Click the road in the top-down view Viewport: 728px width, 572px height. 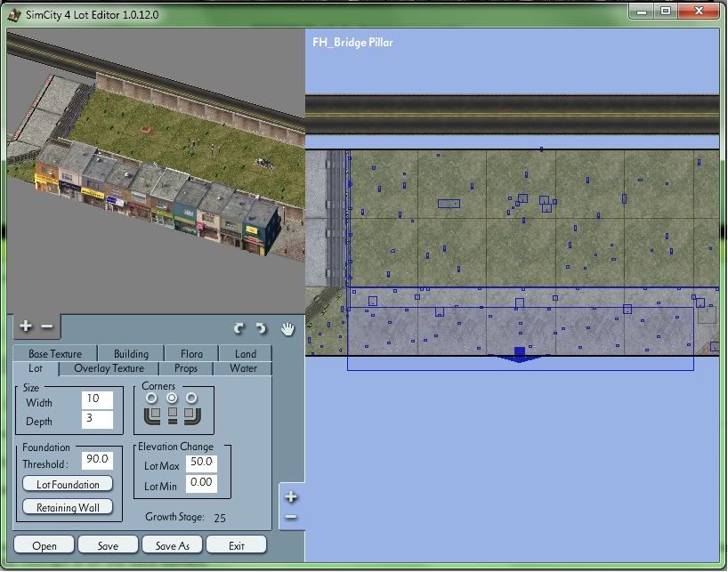[512, 115]
